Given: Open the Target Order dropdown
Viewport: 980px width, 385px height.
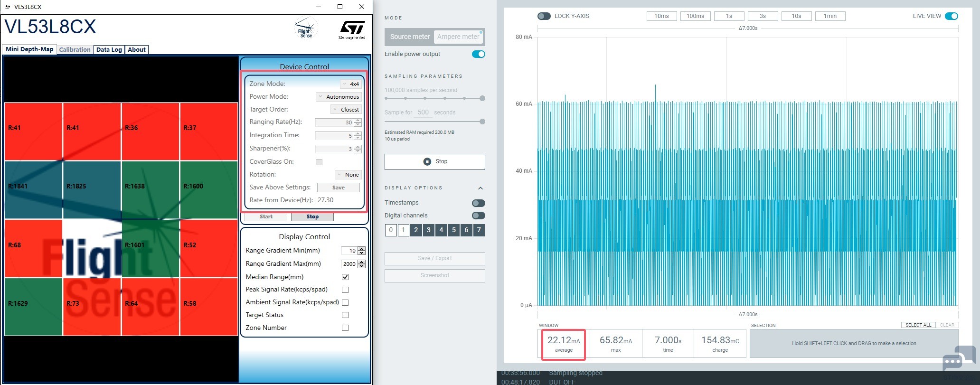Looking at the screenshot, I should [346, 110].
